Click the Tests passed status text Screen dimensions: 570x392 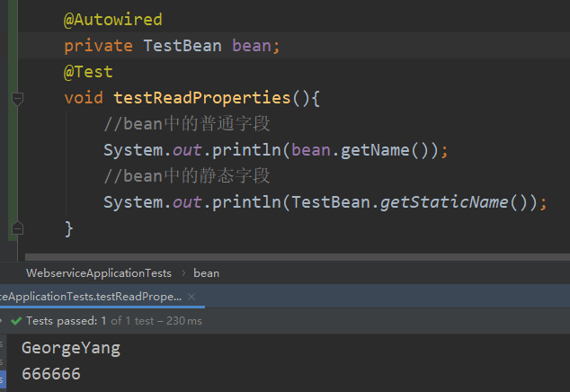114,321
